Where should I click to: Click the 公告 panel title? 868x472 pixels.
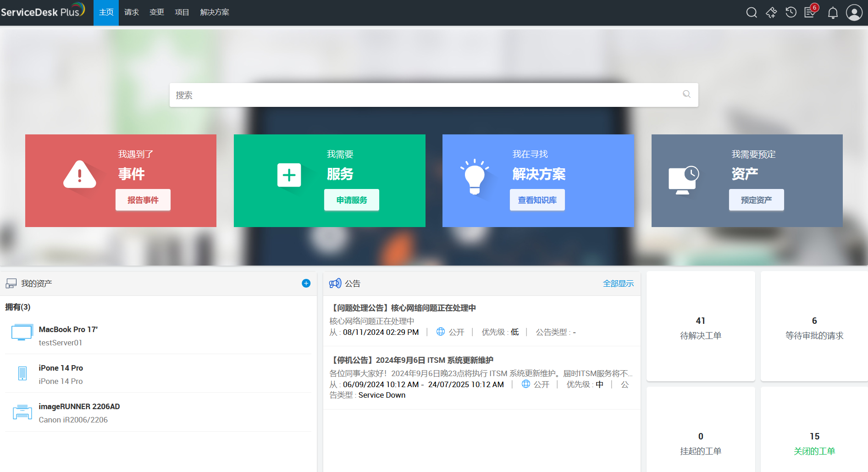pos(353,283)
